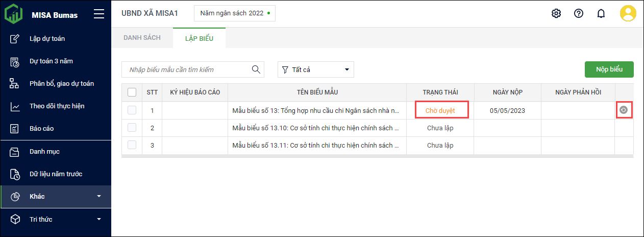
Task: Select the LẬP BIỂU tab
Action: (199, 38)
